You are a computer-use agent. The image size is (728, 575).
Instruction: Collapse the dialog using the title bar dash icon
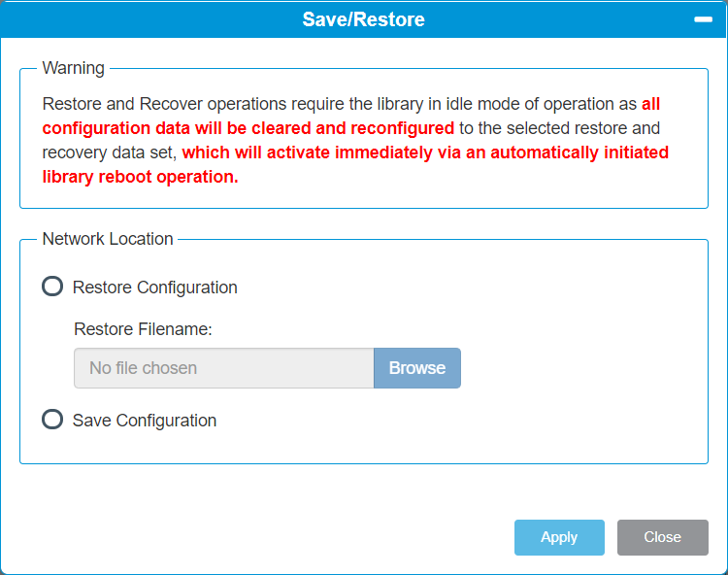coord(703,19)
